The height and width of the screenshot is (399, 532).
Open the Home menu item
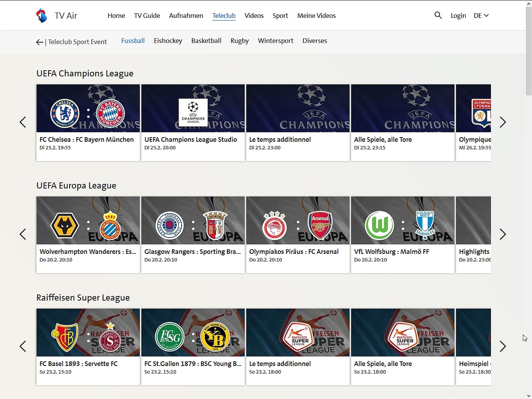coord(116,16)
